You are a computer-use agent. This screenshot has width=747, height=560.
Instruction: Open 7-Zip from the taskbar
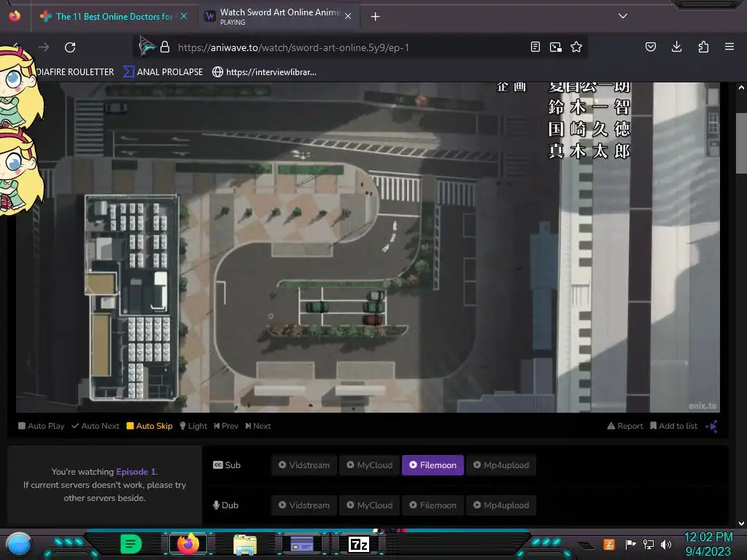point(359,544)
